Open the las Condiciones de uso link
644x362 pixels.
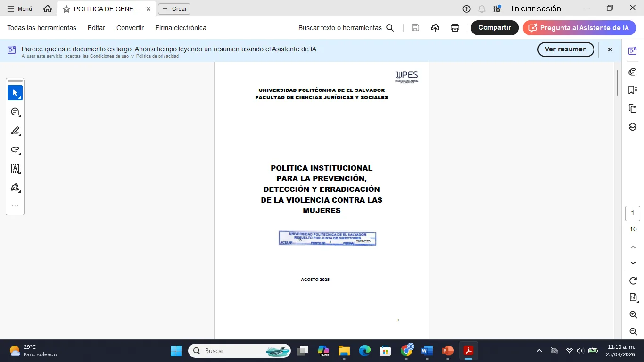click(x=106, y=56)
